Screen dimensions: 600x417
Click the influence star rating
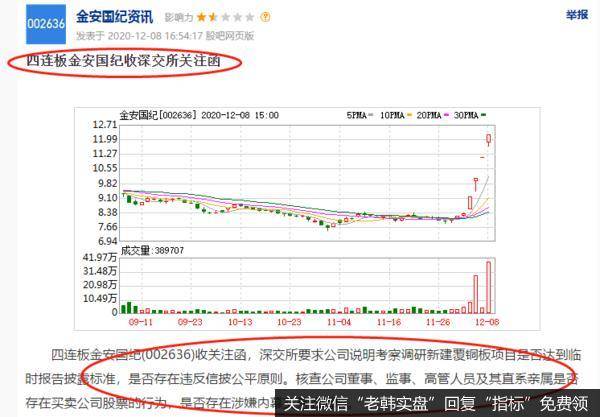pos(225,17)
